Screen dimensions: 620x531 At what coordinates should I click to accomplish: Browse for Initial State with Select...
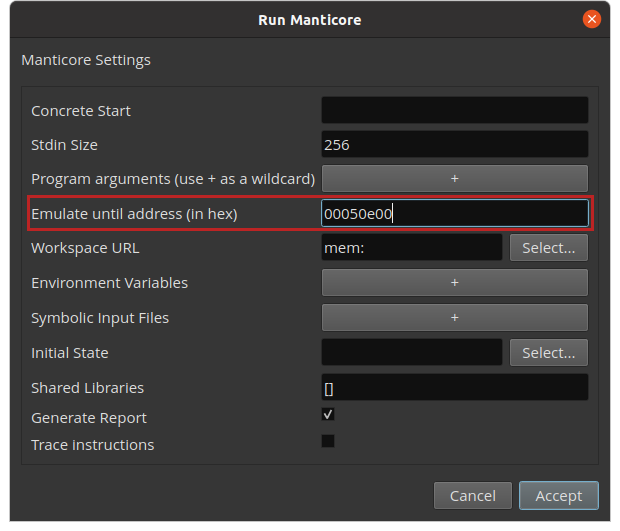[548, 352]
